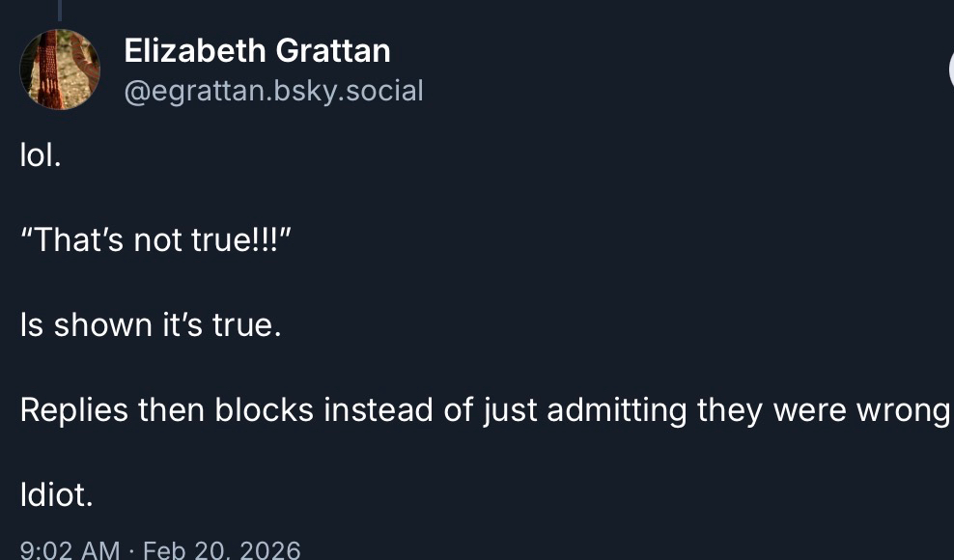Click the "Idiot." line of the post
The image size is (954, 560).
pyautogui.click(x=56, y=495)
